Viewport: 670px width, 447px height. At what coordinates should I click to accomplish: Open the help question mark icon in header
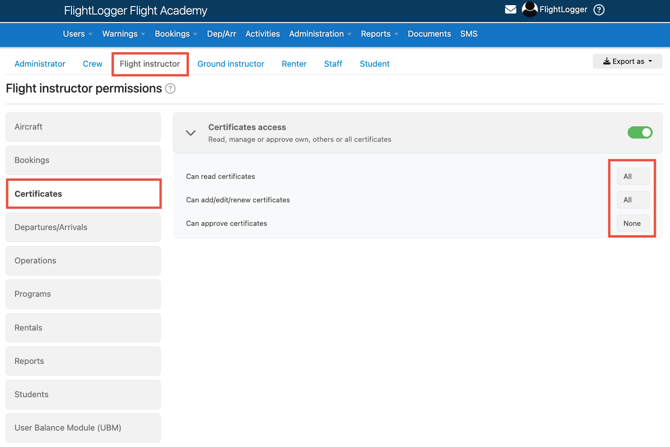tap(599, 9)
